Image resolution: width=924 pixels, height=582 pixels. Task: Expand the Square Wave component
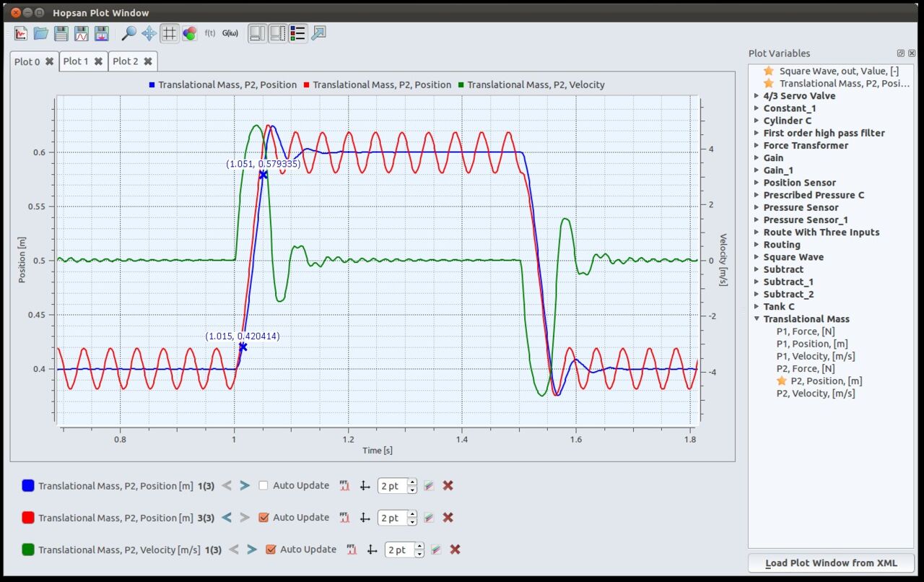[x=757, y=256]
